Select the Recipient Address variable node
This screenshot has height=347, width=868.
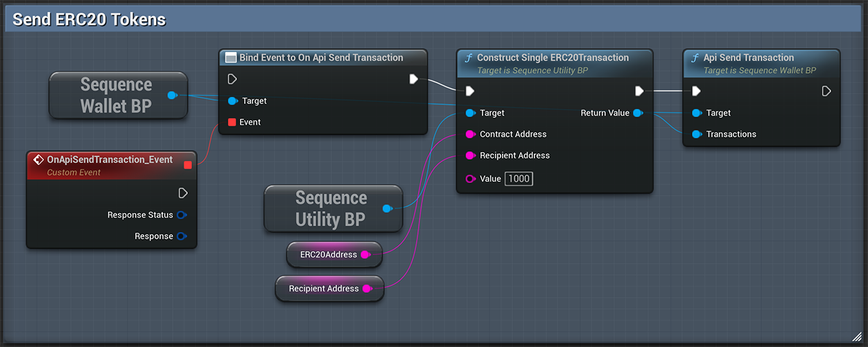(x=329, y=289)
